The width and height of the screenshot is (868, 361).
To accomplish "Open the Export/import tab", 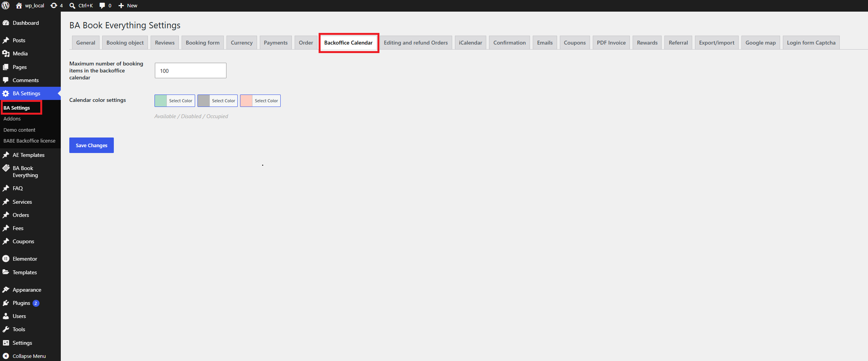I will pos(717,43).
